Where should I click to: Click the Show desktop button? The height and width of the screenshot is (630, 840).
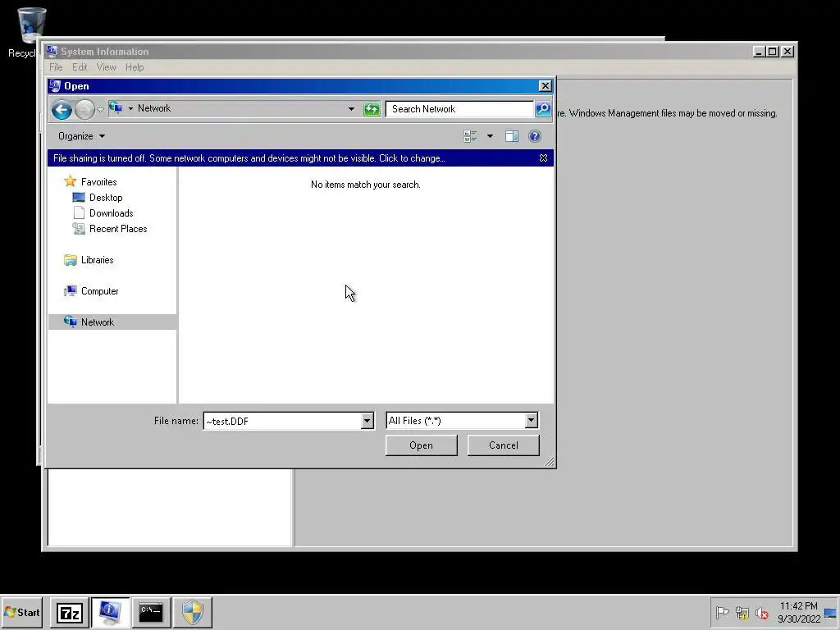coord(831,612)
